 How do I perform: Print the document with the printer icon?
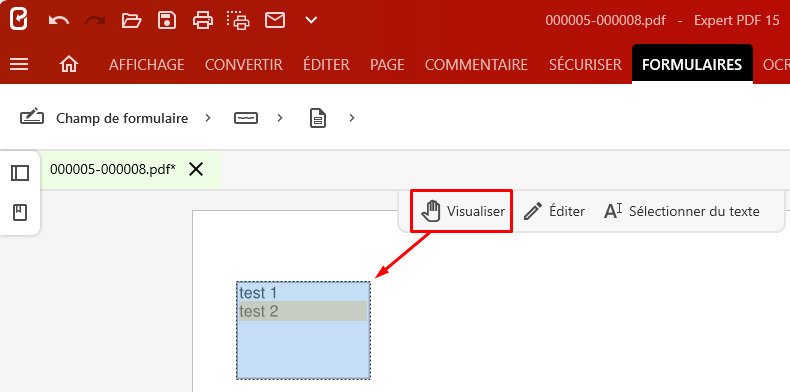[203, 21]
